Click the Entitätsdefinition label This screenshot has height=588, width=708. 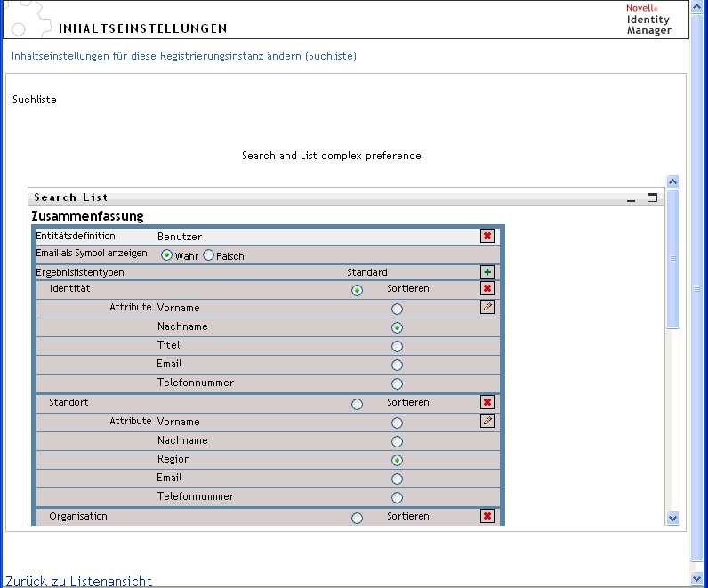76,236
